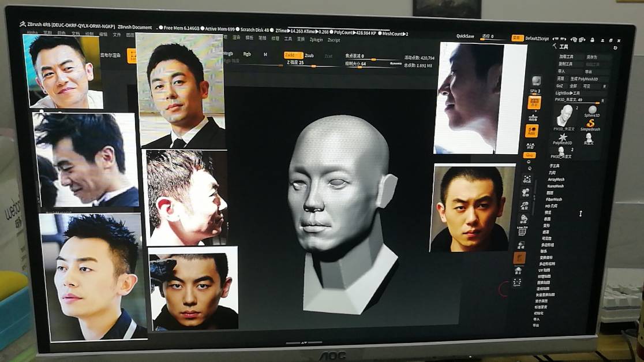Open the 笔触 menu

point(262,38)
